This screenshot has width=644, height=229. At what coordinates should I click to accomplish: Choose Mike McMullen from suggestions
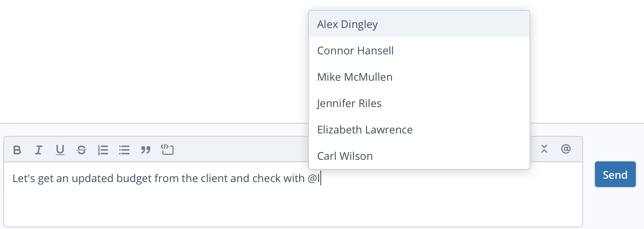click(x=419, y=77)
